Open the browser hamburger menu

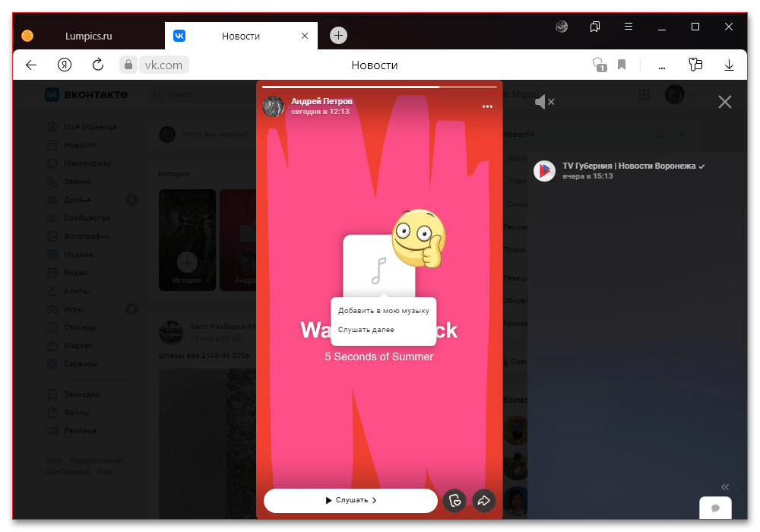click(629, 27)
